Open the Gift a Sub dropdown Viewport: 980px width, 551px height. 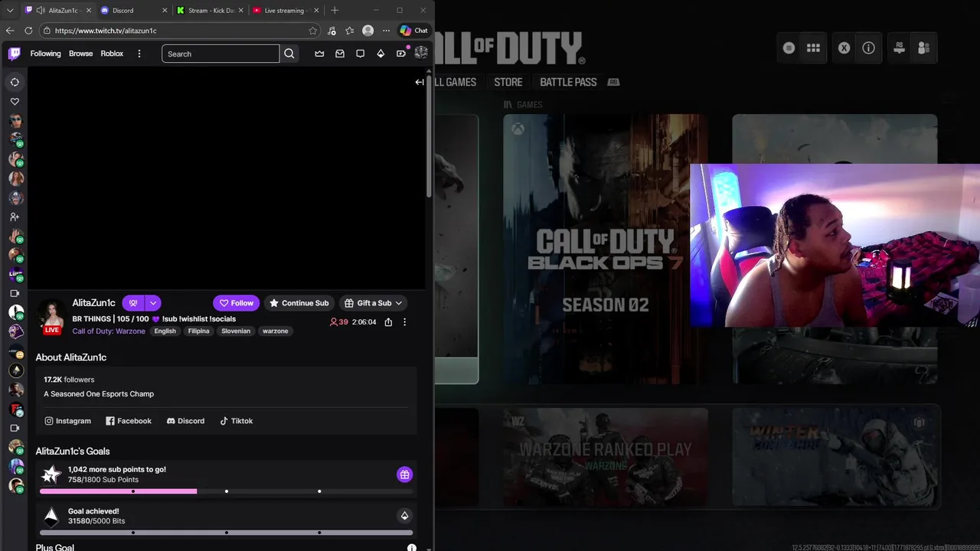click(x=373, y=303)
